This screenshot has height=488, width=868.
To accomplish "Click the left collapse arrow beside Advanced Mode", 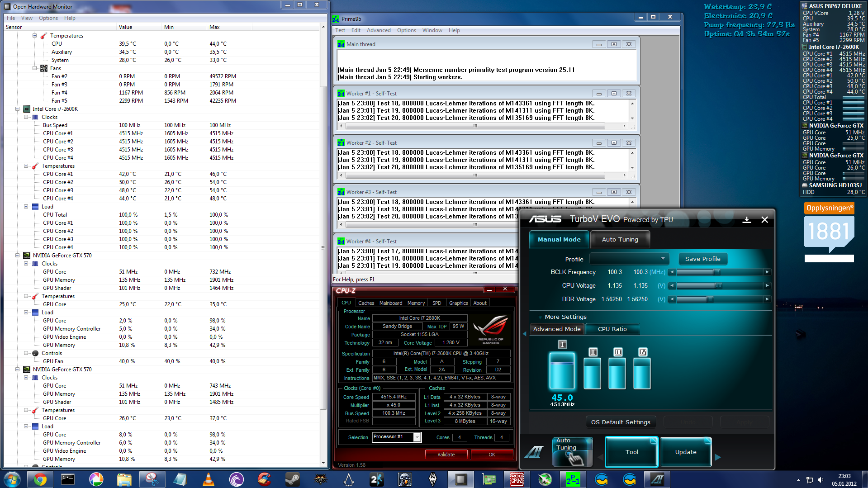I will click(x=525, y=334).
